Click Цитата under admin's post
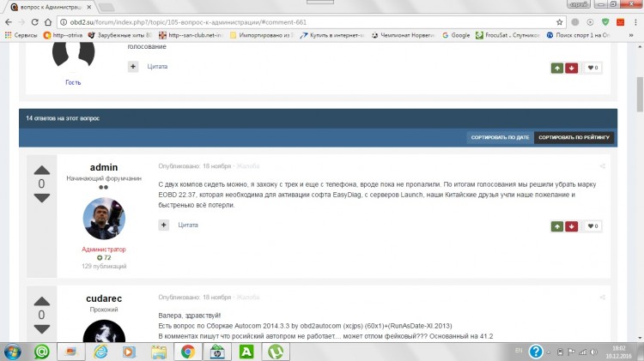Image resolution: width=644 pixels, height=361 pixels. click(188, 225)
